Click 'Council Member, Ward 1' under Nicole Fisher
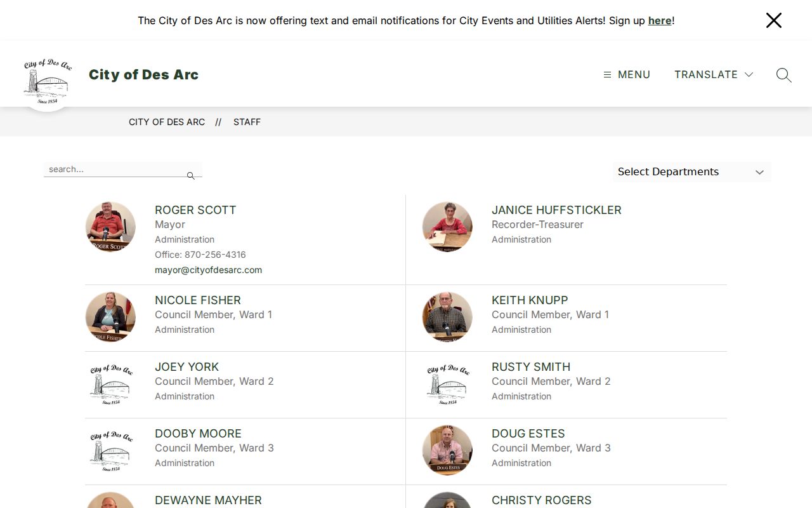Viewport: 812px width, 508px height. (x=213, y=315)
